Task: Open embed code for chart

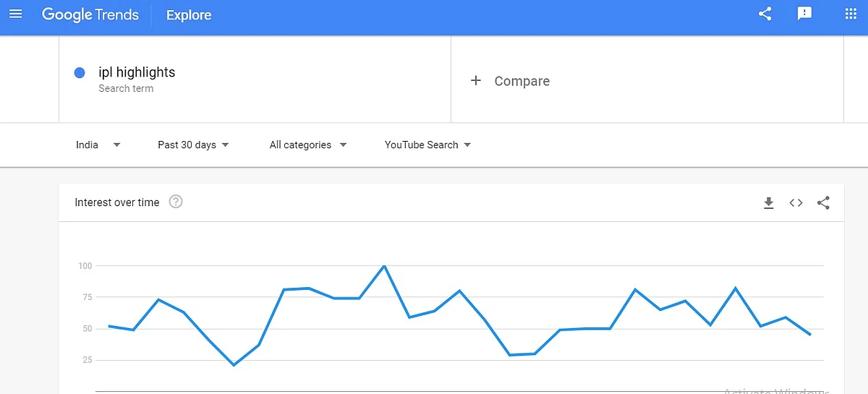Action: click(796, 203)
